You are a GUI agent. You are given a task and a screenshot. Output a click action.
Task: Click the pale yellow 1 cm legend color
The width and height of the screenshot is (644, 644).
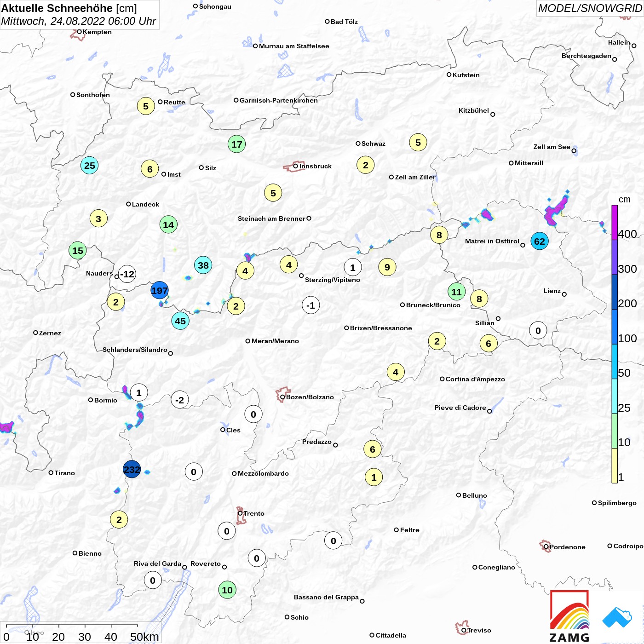coord(615,466)
